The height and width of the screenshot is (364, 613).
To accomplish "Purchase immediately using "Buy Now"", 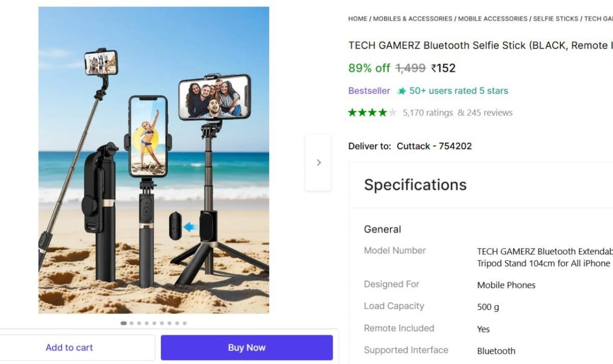I will click(246, 347).
